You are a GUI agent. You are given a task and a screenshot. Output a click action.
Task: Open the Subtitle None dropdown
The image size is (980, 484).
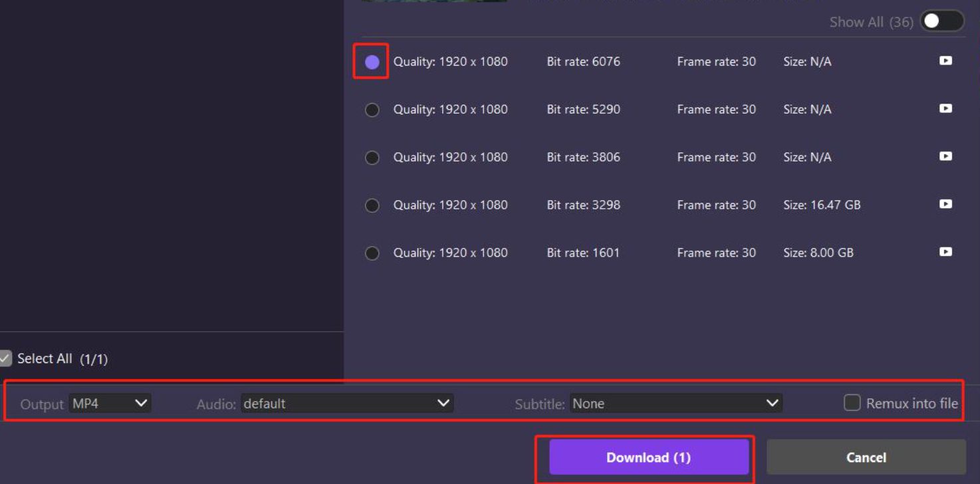point(675,403)
